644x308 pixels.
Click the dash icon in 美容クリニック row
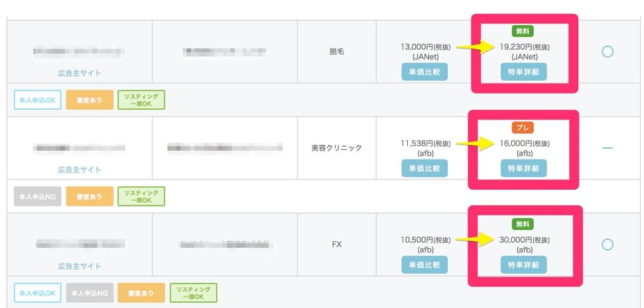[x=607, y=148]
